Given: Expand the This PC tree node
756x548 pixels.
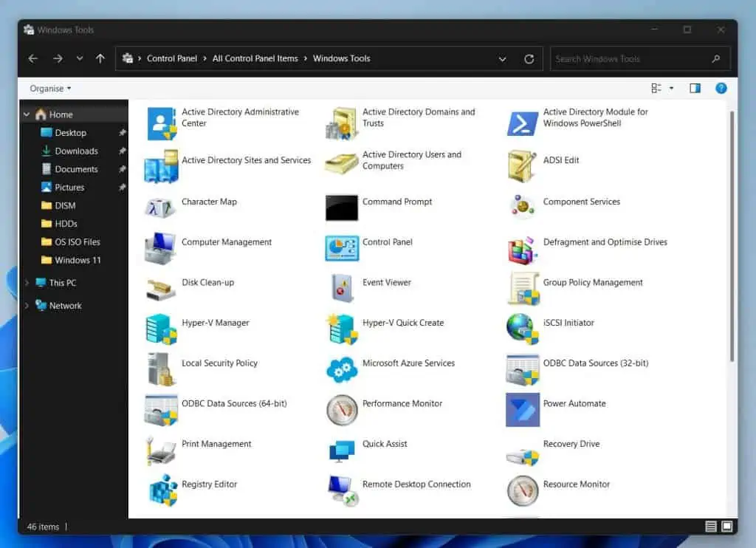Looking at the screenshot, I should (x=27, y=283).
